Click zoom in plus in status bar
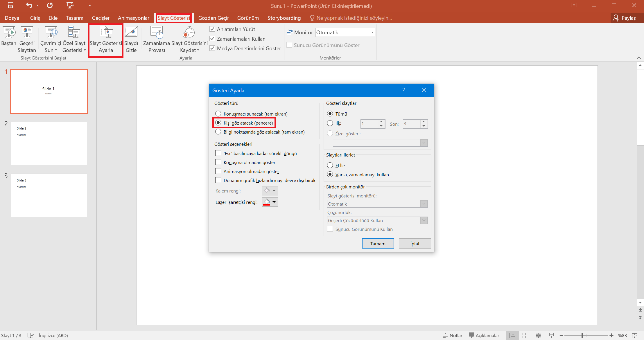This screenshot has width=644, height=340. tap(611, 335)
